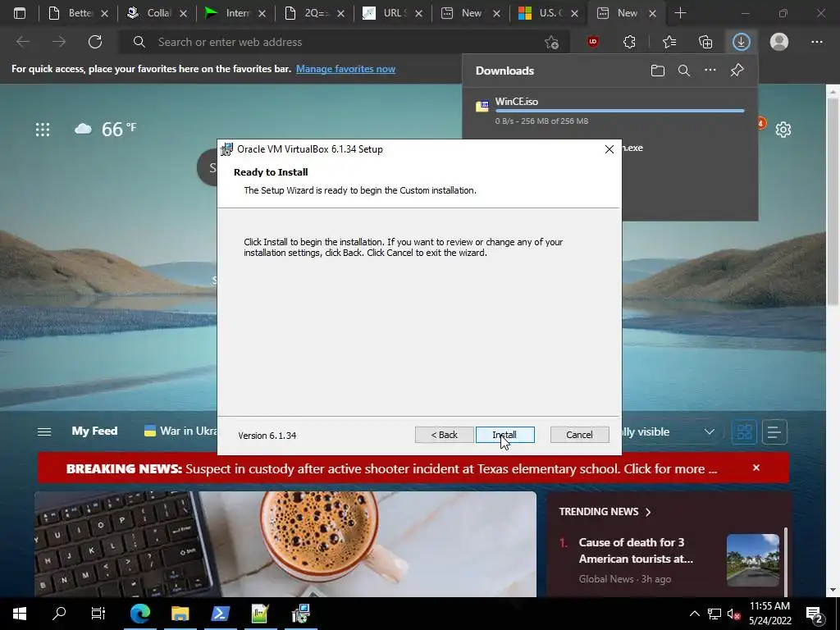Show hidden system tray icons

(694, 614)
